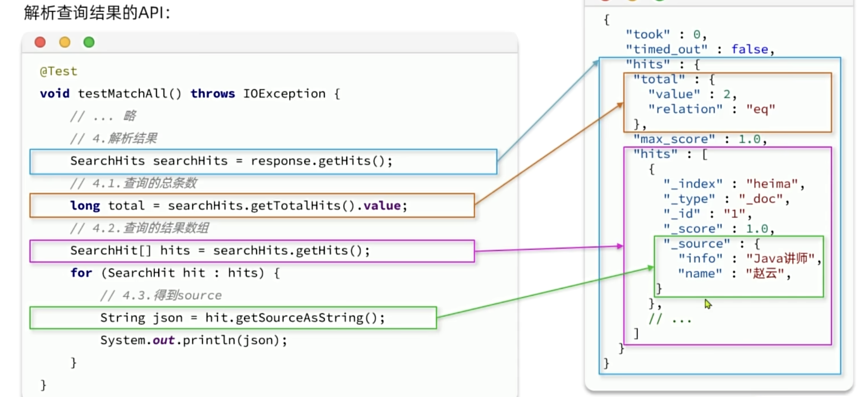868x397 pixels.
Task: Click the '"relation" : "eq"' JSON line
Action: pos(711,109)
